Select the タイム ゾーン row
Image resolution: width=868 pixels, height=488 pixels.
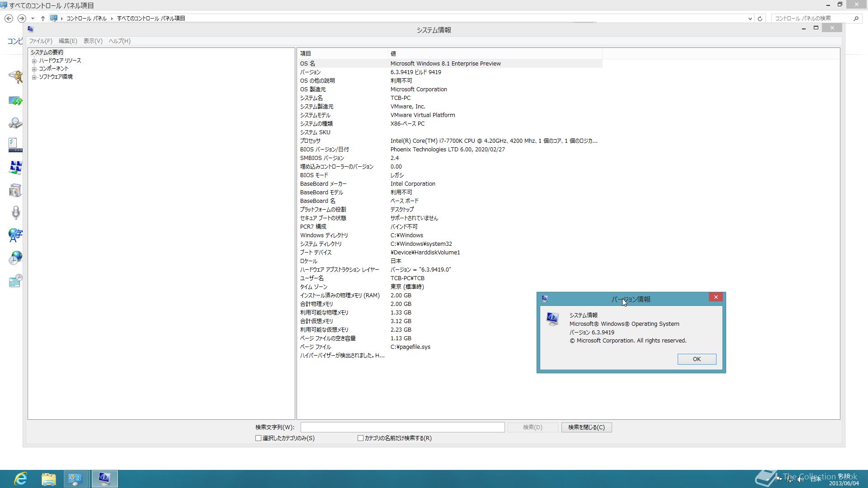pyautogui.click(x=450, y=287)
